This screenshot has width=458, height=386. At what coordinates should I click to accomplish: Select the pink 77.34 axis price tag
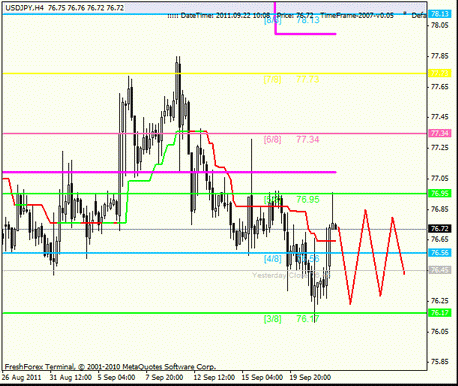coord(440,133)
